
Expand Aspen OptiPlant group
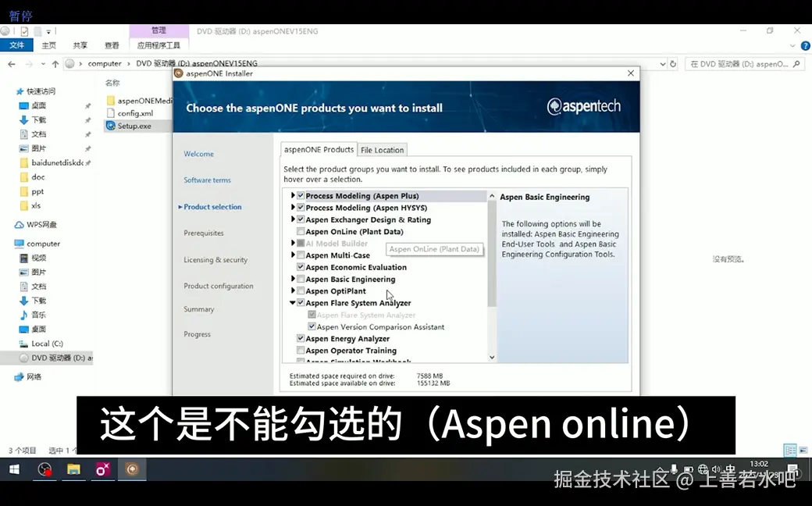[x=293, y=291]
